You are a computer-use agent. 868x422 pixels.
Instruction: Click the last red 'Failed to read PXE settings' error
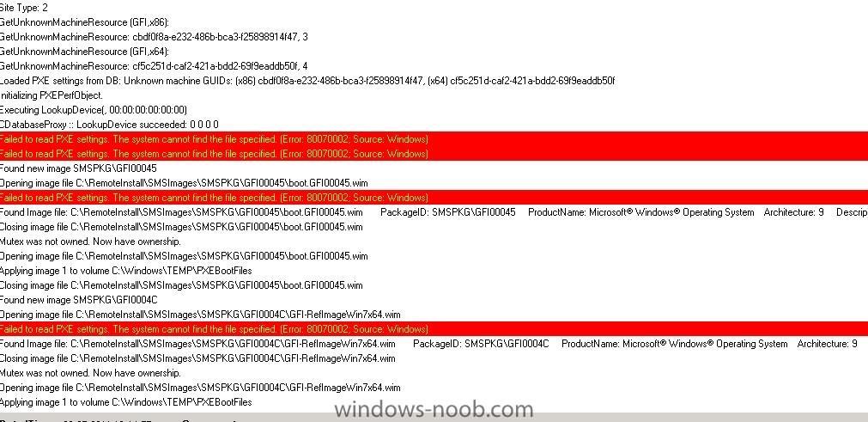click(434, 329)
